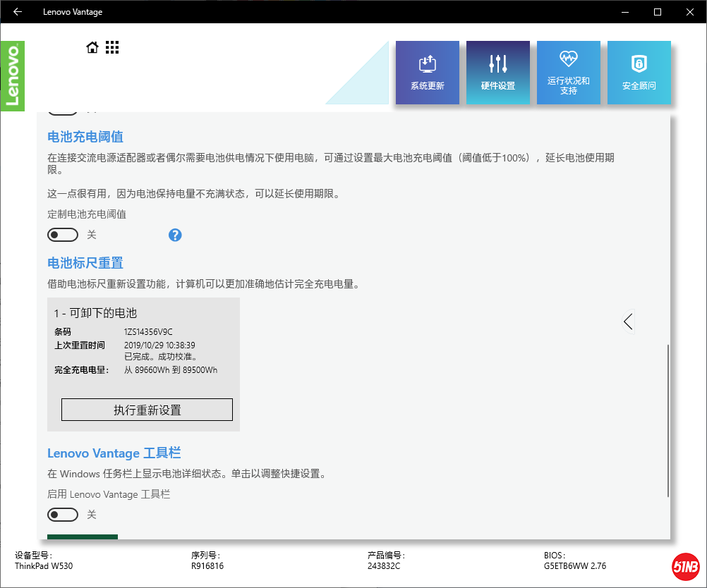The height and width of the screenshot is (588, 707).
Task: Click the back arrow in the title bar
Action: click(x=17, y=11)
